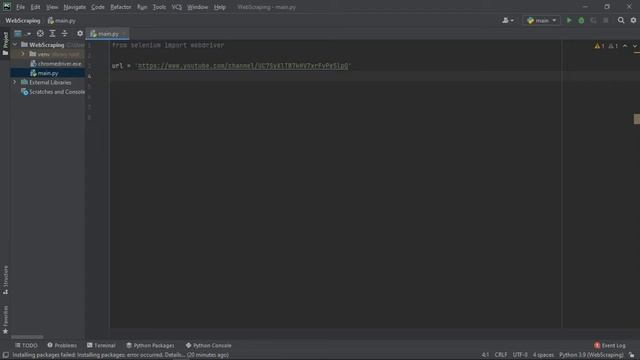Click the CRLF line separator widget

pyautogui.click(x=501, y=355)
